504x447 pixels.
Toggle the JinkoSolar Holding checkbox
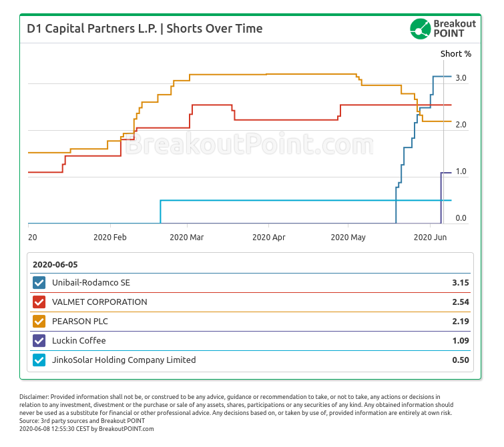click(39, 360)
